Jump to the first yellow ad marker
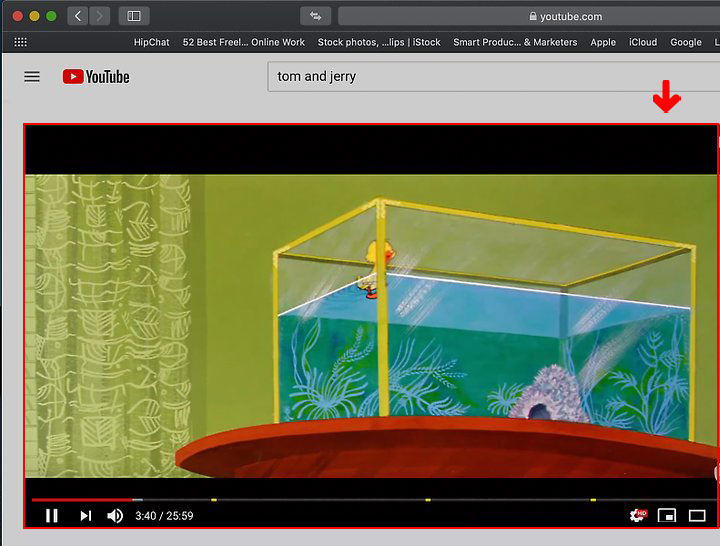 click(214, 500)
